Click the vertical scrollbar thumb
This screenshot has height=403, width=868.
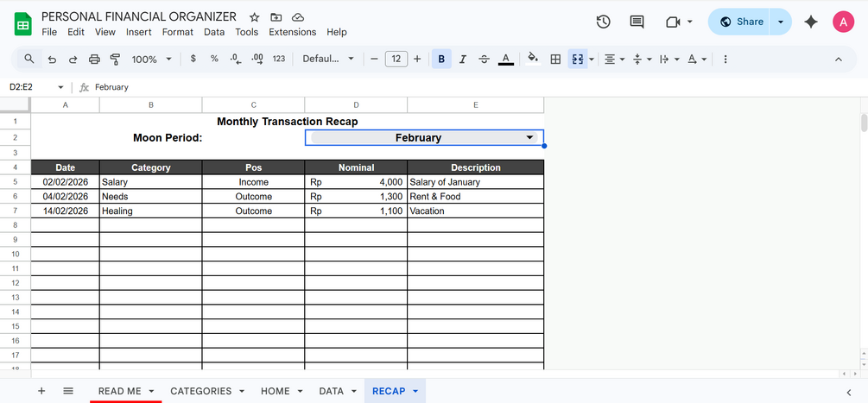tap(865, 123)
